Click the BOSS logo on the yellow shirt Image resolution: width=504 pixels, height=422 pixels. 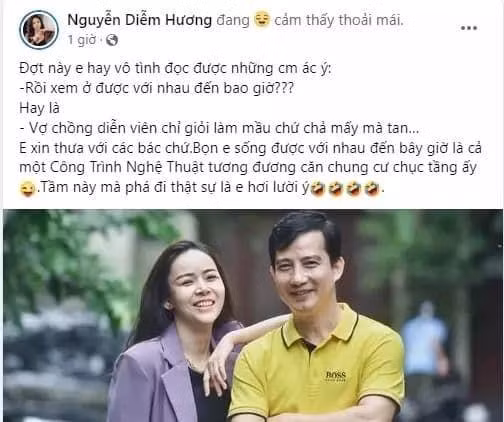pos(336,376)
